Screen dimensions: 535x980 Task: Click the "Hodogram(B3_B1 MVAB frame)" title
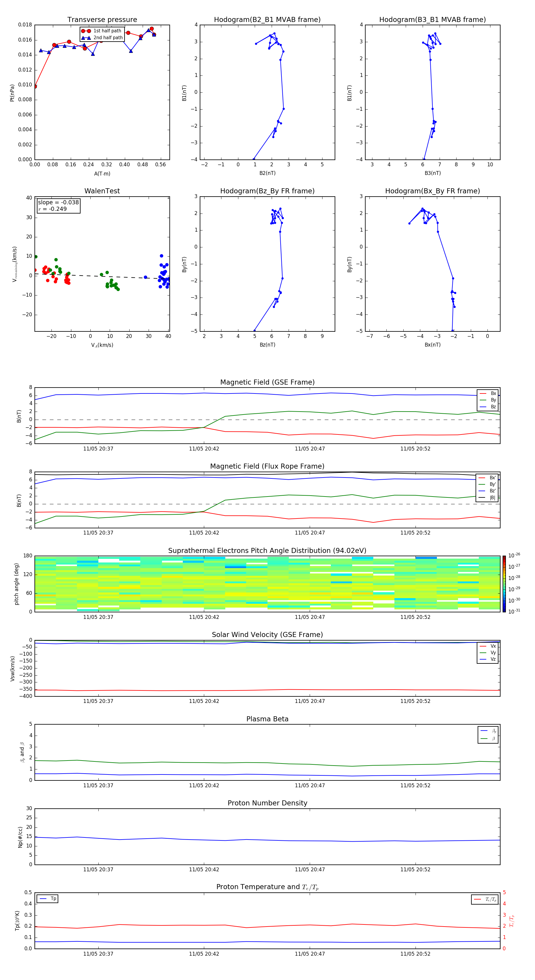click(432, 20)
